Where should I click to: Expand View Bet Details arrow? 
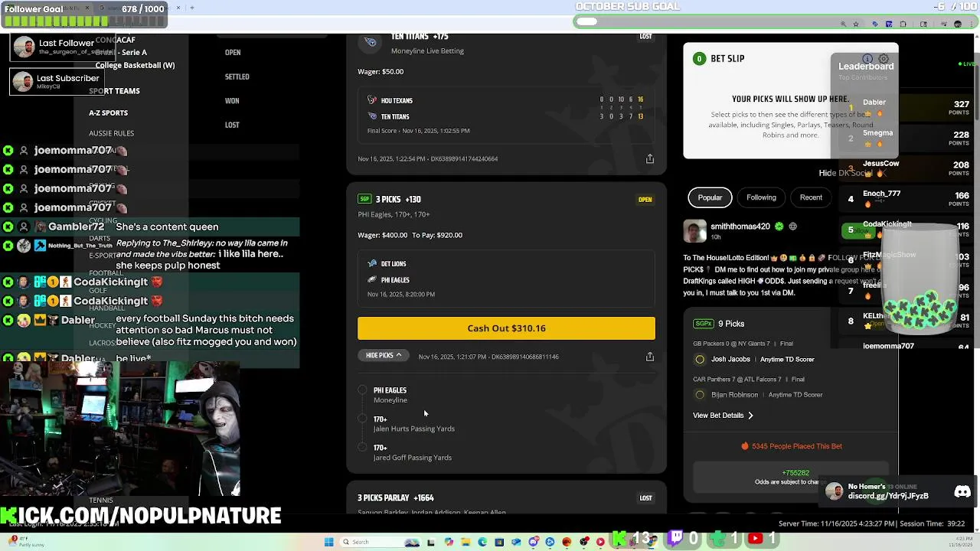tap(750, 416)
